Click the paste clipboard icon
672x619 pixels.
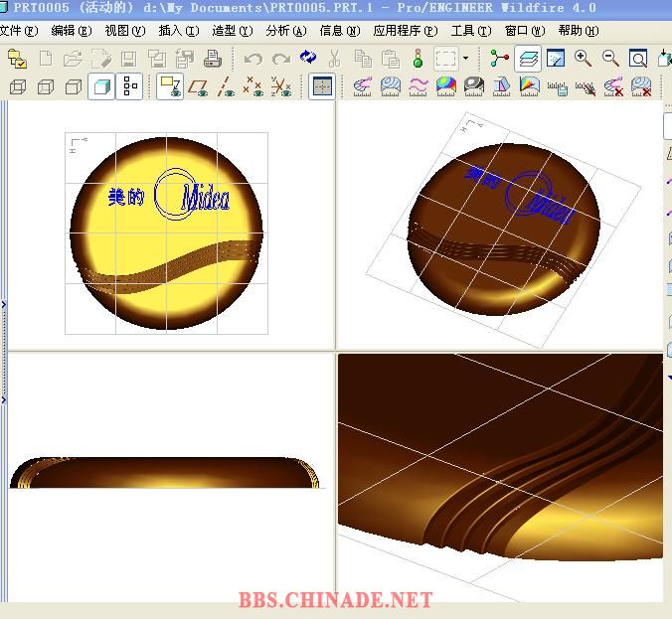point(391,59)
